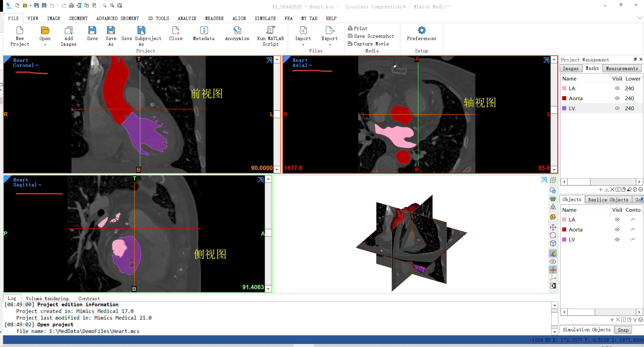Click Save Screenshot in Media group
Image resolution: width=644 pixels, height=347 pixels.
371,36
